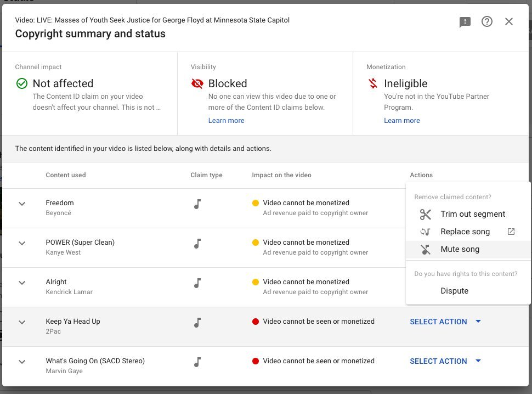Viewport: 532px width, 394px height.
Task: Click music note icon in Freedom row
Action: (197, 204)
